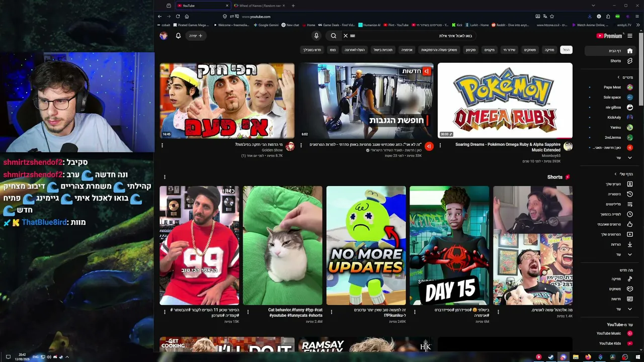Play the Pokémon Omega Ruby video thumbnail
Image resolution: width=644 pixels, height=362 pixels.
505,101
